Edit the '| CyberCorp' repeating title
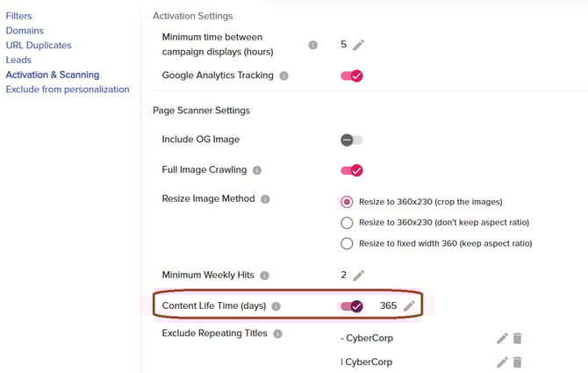 [x=502, y=362]
